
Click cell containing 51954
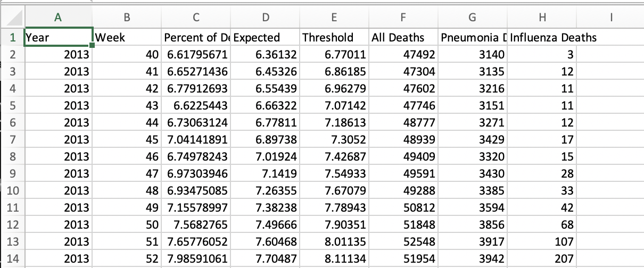[402, 259]
